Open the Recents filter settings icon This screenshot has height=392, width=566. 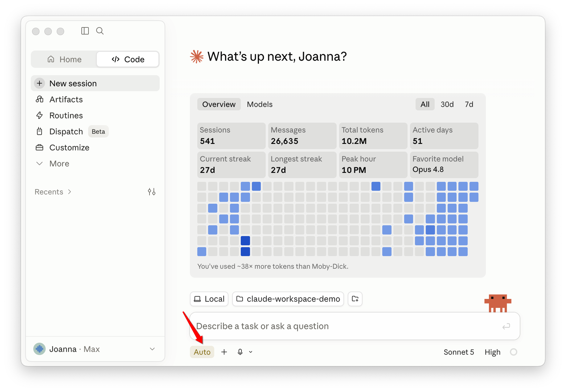[152, 192]
